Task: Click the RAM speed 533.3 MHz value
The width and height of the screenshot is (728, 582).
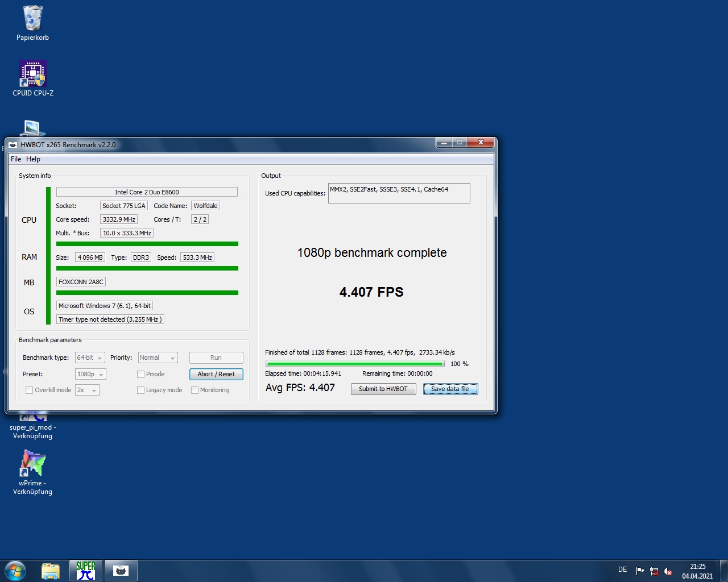Action: tap(197, 257)
